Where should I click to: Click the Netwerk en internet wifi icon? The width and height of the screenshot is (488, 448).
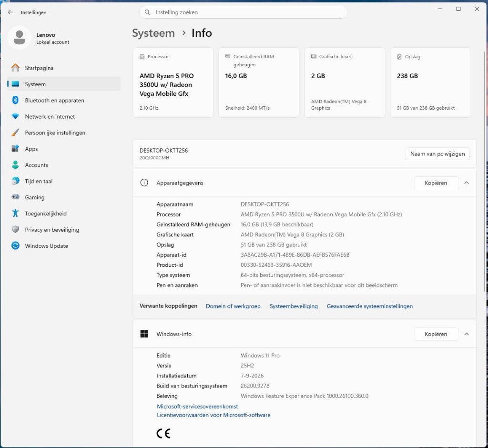coord(15,116)
